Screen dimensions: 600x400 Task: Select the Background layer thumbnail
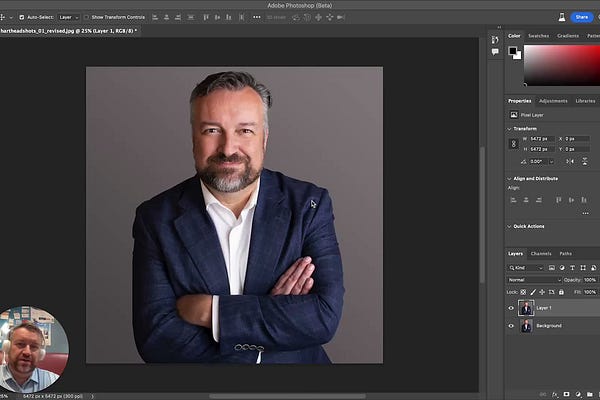pos(527,326)
